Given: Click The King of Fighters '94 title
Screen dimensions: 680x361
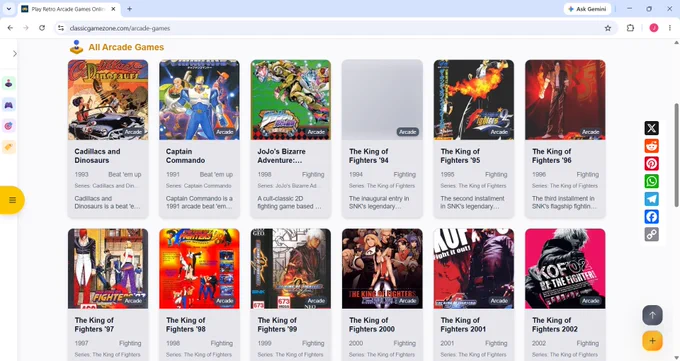Looking at the screenshot, I should tap(369, 156).
